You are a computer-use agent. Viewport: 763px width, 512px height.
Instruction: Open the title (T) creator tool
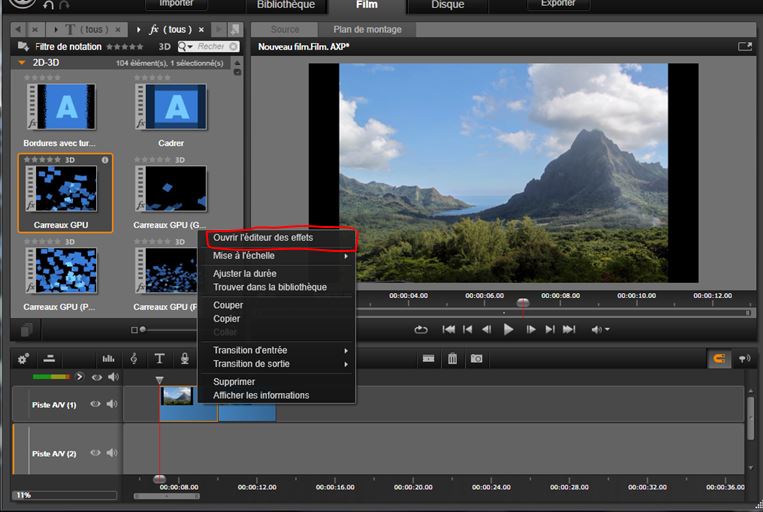coord(159,358)
